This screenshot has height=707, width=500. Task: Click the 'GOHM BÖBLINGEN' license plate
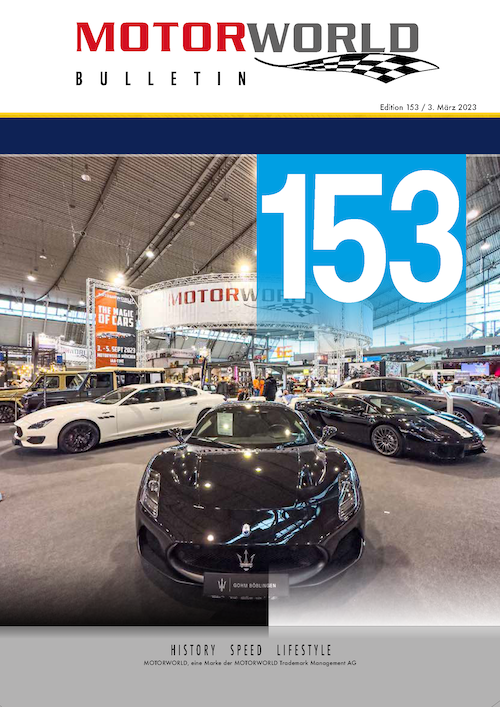[x=246, y=585]
